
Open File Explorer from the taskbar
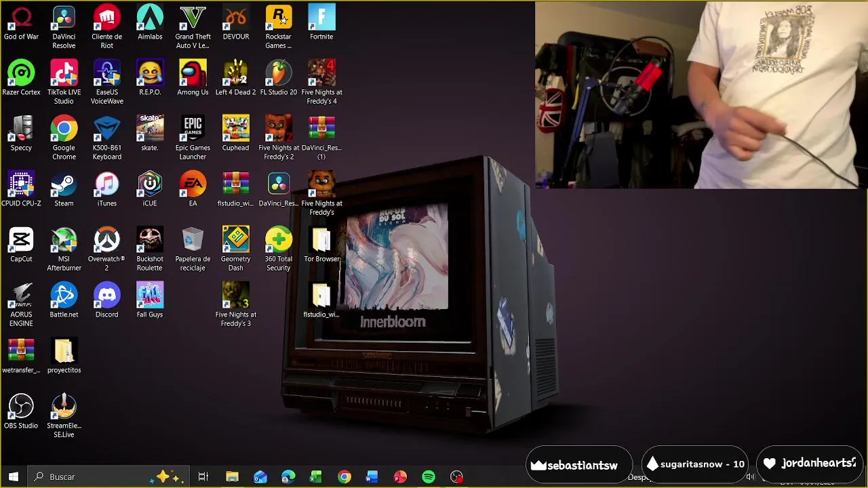click(x=232, y=476)
